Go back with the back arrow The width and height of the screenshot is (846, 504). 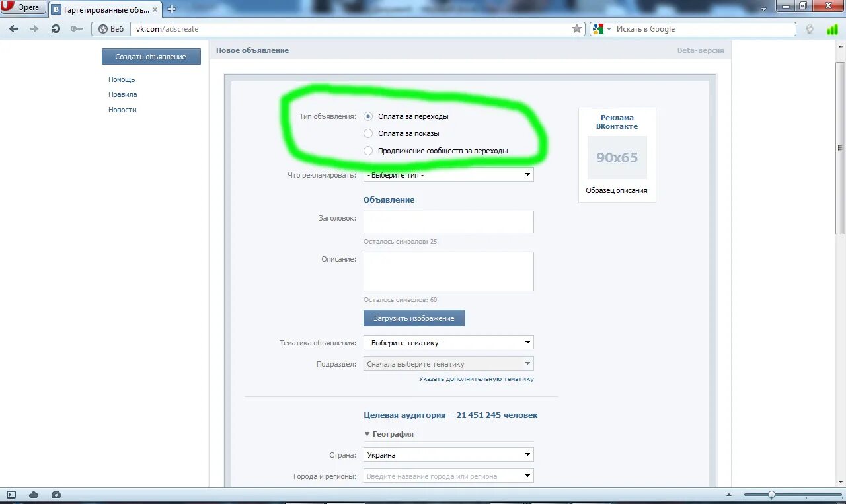click(13, 29)
